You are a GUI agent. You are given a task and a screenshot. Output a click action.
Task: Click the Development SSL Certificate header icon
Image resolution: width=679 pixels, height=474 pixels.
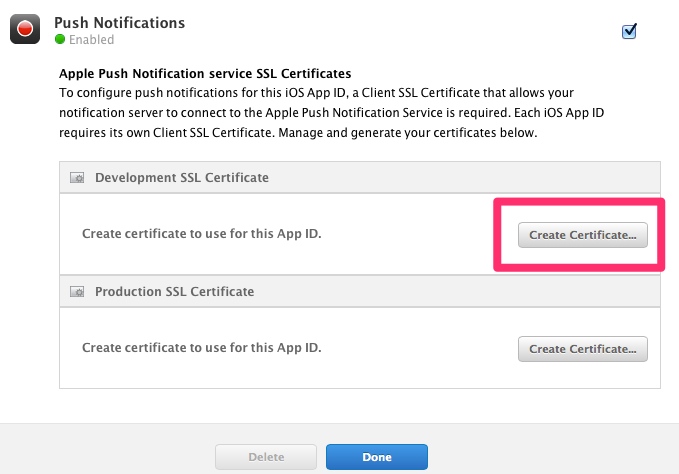(77, 178)
